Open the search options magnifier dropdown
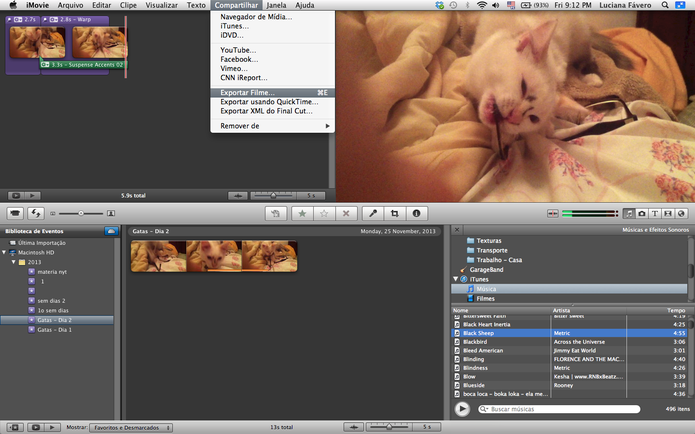 [484, 409]
